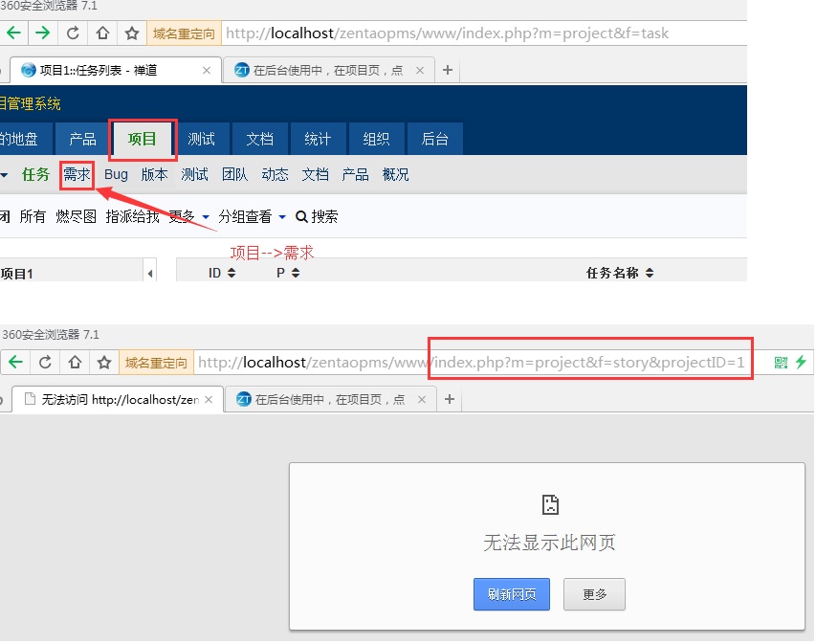This screenshot has height=644, width=816.
Task: Open 需求 submenu link
Action: pyautogui.click(x=77, y=174)
